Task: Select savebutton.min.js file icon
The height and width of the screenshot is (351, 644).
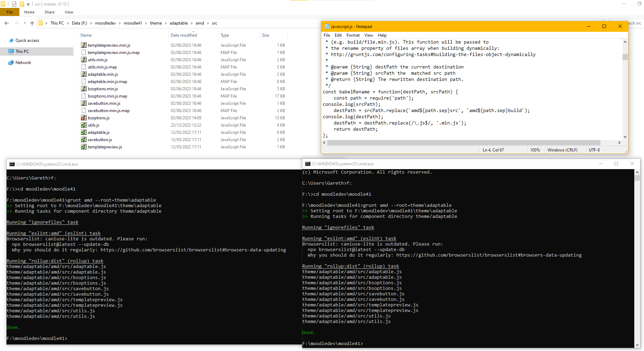Action: point(83,103)
